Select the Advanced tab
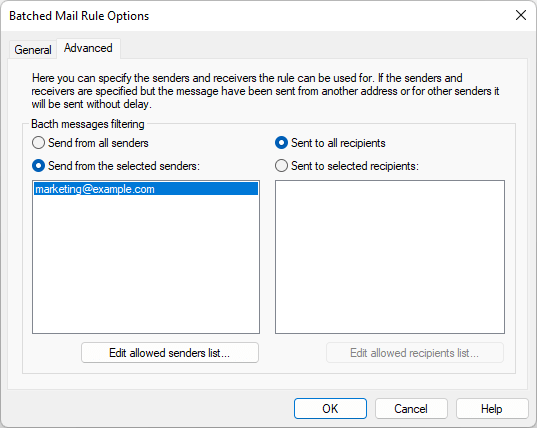 pyautogui.click(x=88, y=48)
